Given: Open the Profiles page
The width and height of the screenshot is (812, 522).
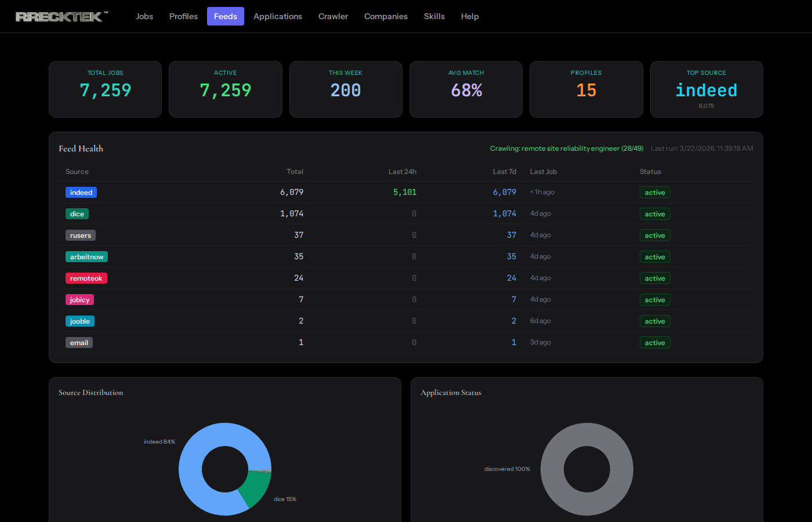Looking at the screenshot, I should [183, 16].
